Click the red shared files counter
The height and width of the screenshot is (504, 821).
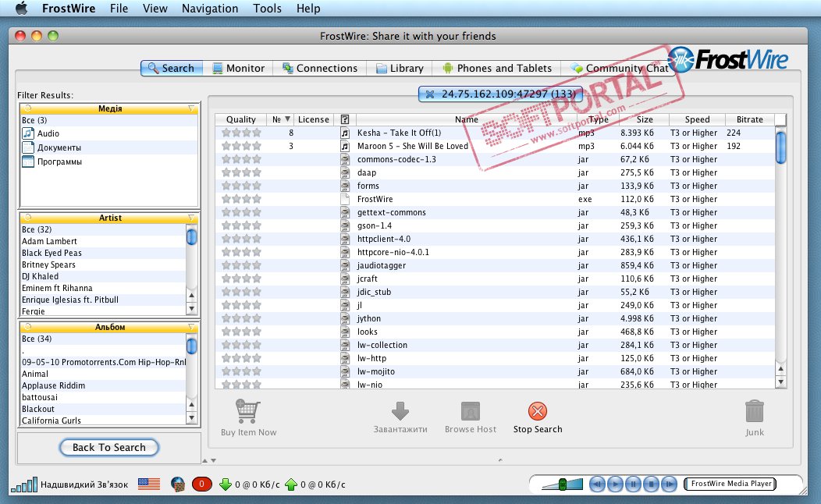pyautogui.click(x=201, y=484)
